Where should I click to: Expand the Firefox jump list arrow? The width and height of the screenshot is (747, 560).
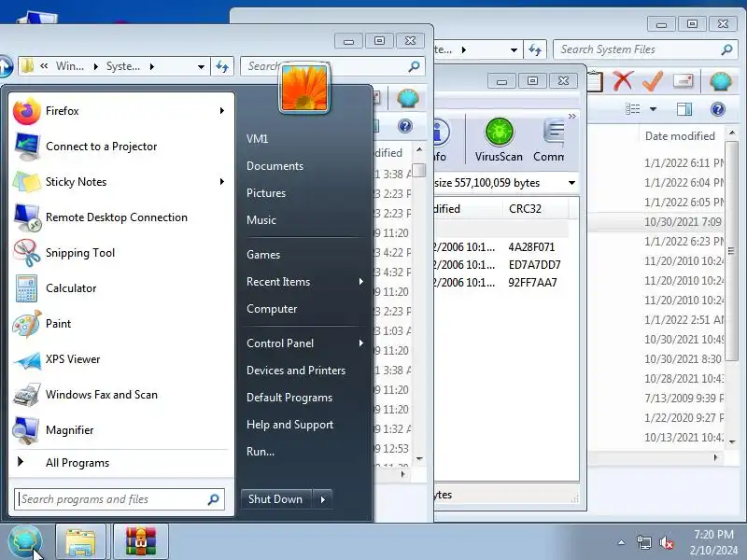point(222,111)
